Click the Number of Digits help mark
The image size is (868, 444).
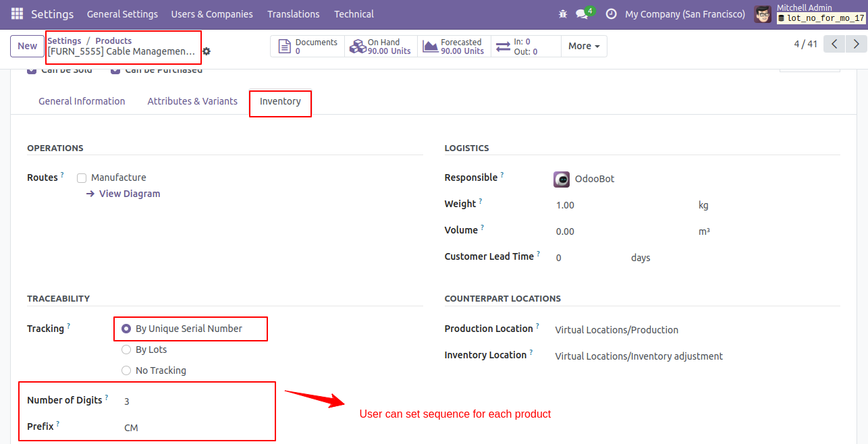(107, 397)
